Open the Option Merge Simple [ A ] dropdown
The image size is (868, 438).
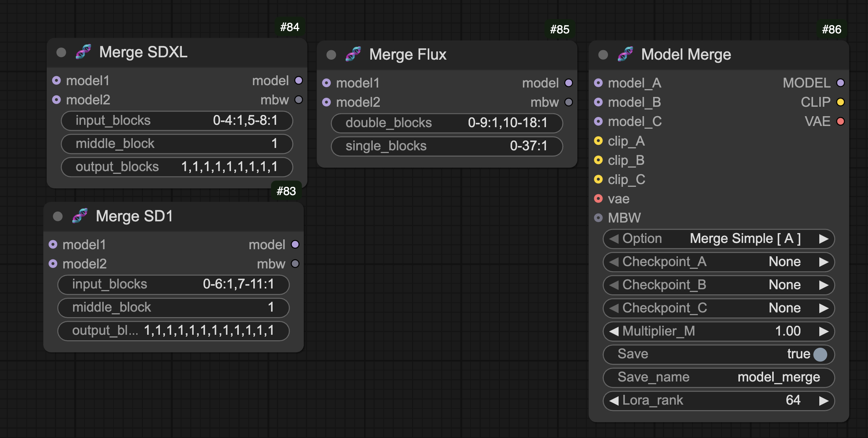pyautogui.click(x=719, y=239)
